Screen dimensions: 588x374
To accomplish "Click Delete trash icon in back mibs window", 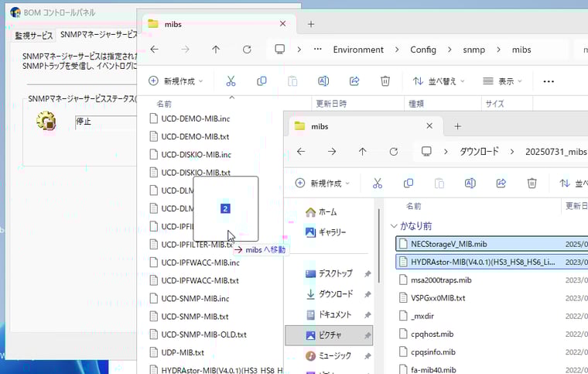I will pyautogui.click(x=385, y=81).
